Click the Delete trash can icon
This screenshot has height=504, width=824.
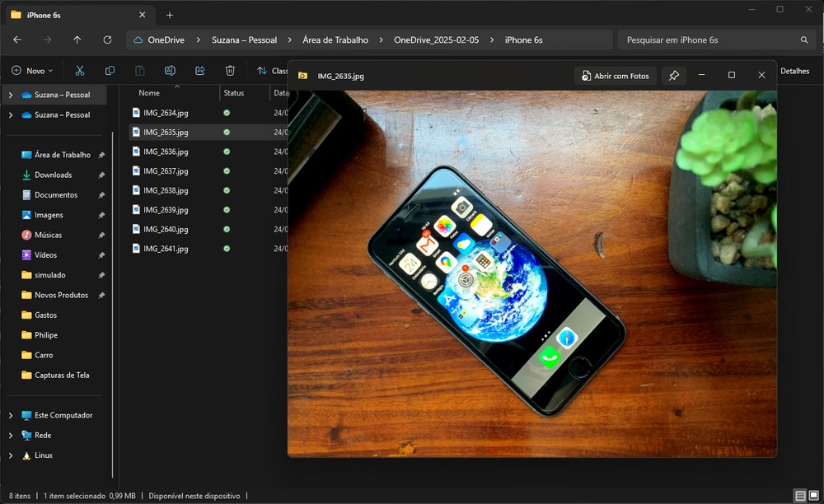231,71
